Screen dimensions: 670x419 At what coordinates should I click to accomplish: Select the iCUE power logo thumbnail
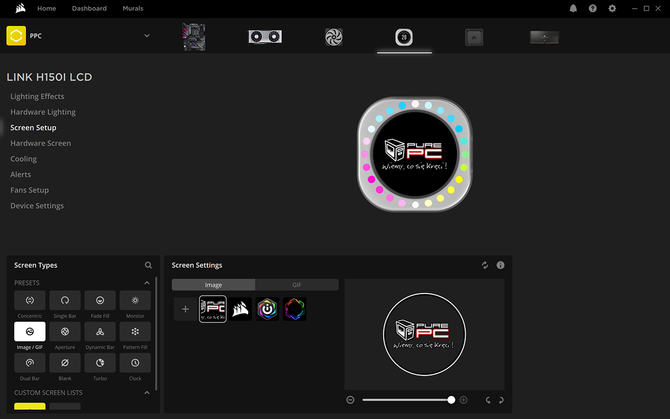(267, 309)
